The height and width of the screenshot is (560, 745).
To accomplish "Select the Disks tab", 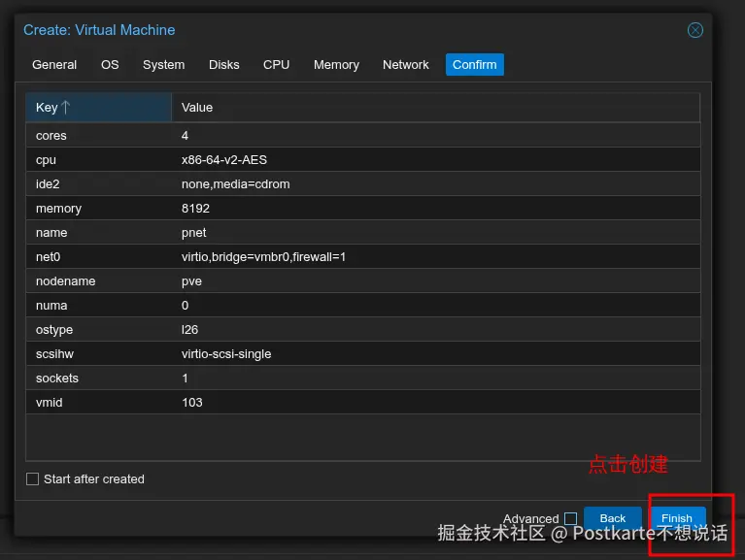I will click(x=223, y=65).
